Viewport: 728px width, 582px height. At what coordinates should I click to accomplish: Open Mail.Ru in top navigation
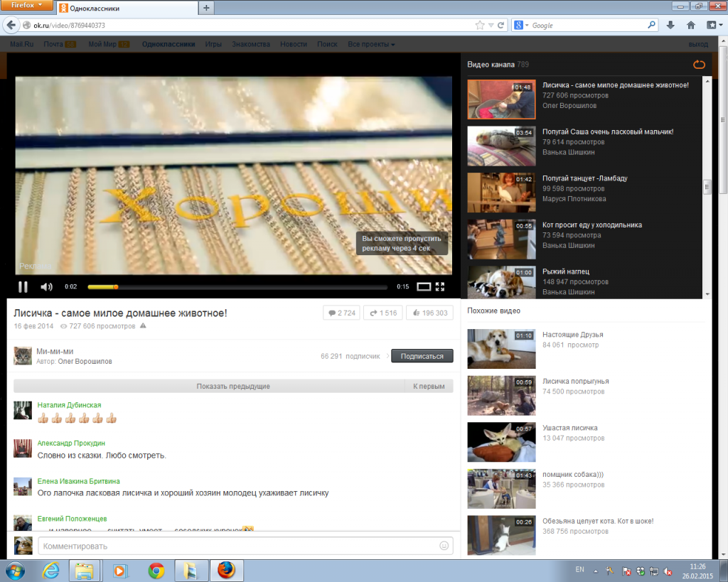(x=22, y=44)
